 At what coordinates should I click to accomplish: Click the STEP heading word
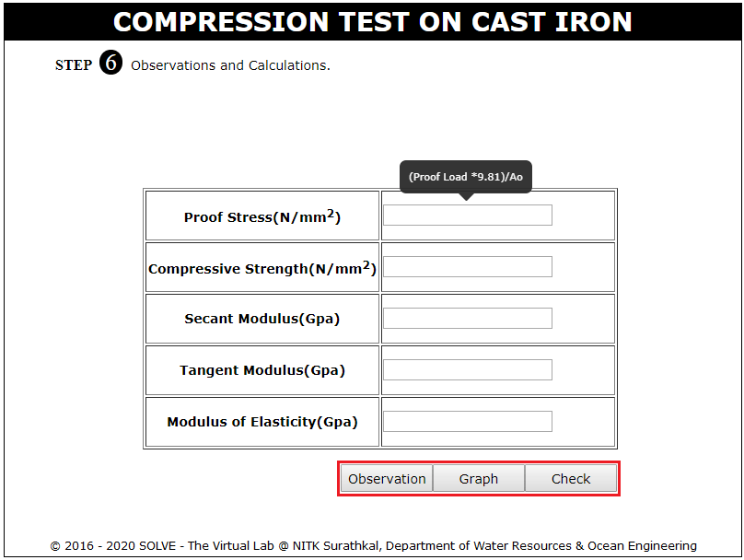point(74,65)
